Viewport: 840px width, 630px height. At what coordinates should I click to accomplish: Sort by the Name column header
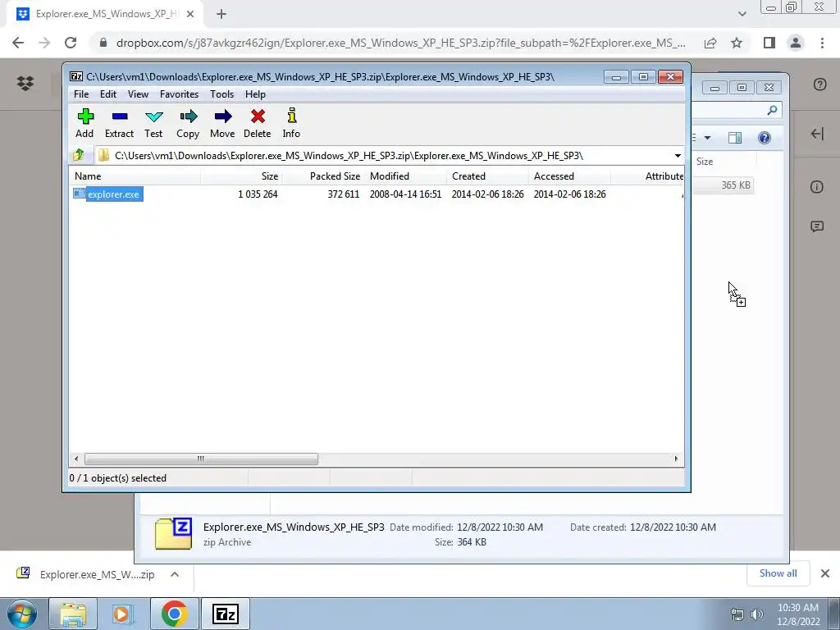click(135, 176)
